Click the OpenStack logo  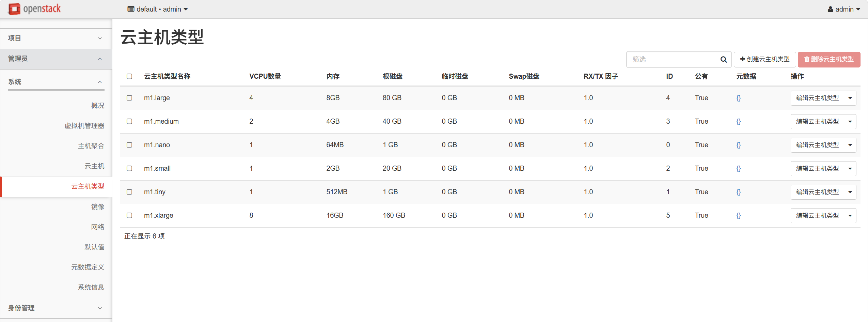click(x=34, y=9)
